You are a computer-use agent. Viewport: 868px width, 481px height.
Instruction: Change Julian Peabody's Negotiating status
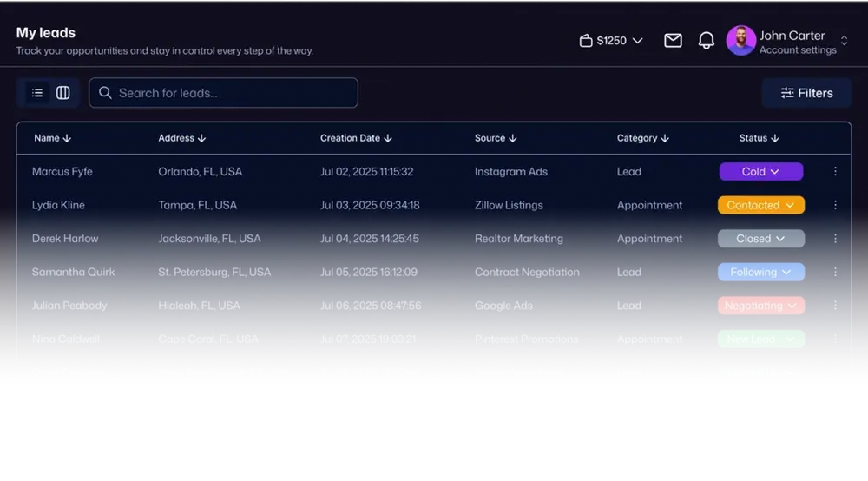coord(761,306)
